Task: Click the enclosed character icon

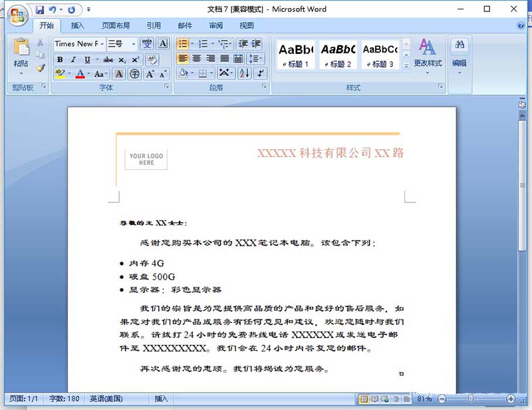Action: point(135,74)
